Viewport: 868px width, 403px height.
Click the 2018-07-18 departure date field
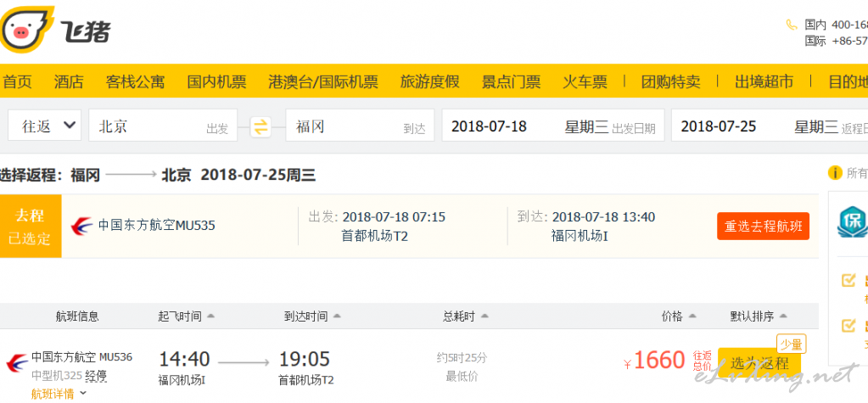pos(553,126)
